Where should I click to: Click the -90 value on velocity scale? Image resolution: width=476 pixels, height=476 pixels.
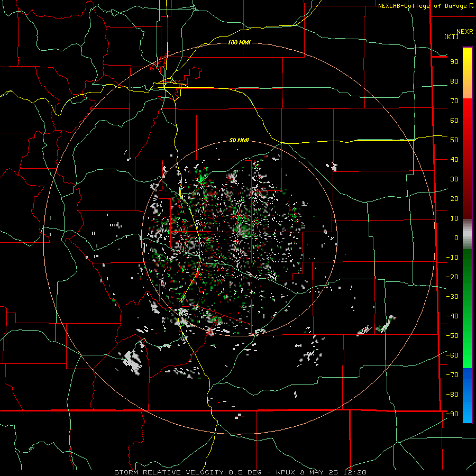(452, 414)
